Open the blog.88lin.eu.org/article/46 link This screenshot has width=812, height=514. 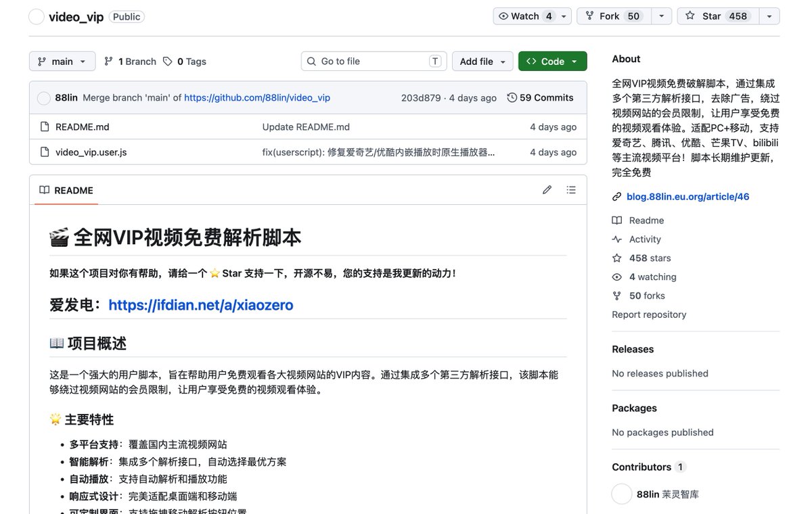click(x=687, y=197)
